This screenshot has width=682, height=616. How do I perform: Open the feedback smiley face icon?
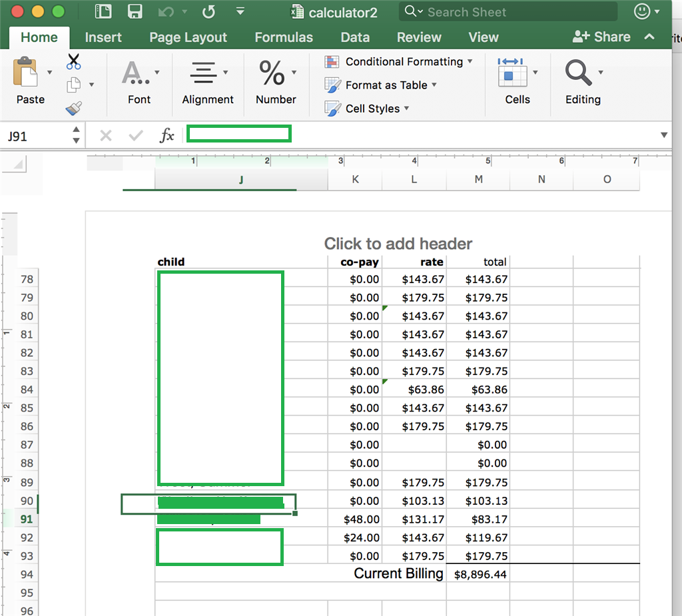(x=642, y=11)
